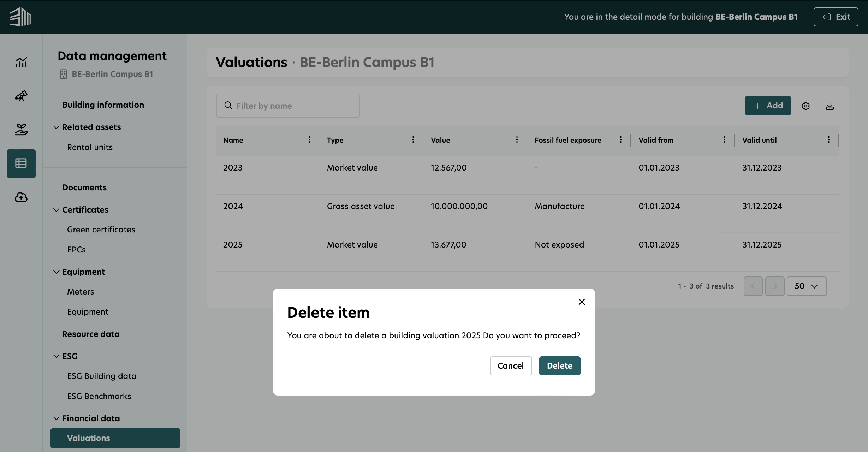Open the results-per-page dropdown showing 50
Screen dimensions: 868x452
[x=807, y=286]
